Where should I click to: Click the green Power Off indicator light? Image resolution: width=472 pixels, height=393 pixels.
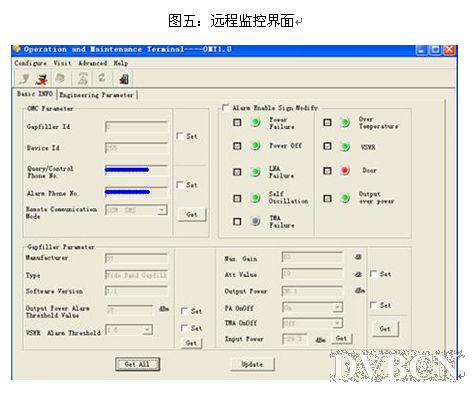click(255, 146)
